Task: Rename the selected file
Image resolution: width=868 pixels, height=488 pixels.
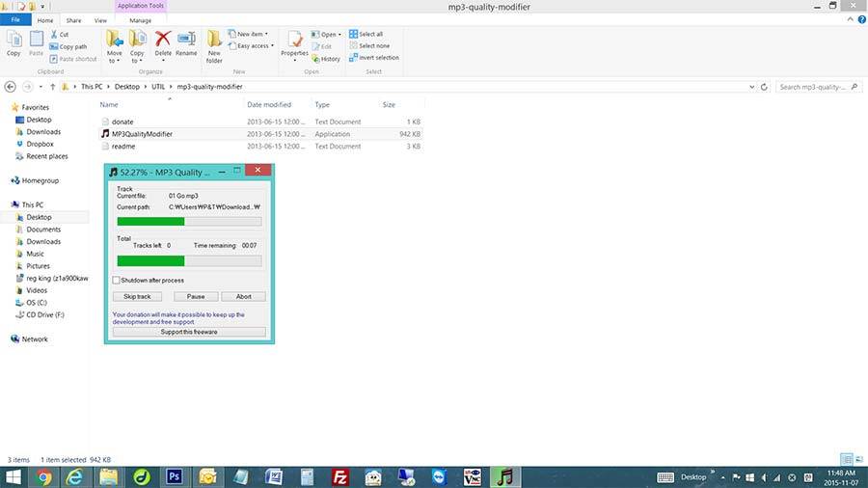Action: [186, 43]
